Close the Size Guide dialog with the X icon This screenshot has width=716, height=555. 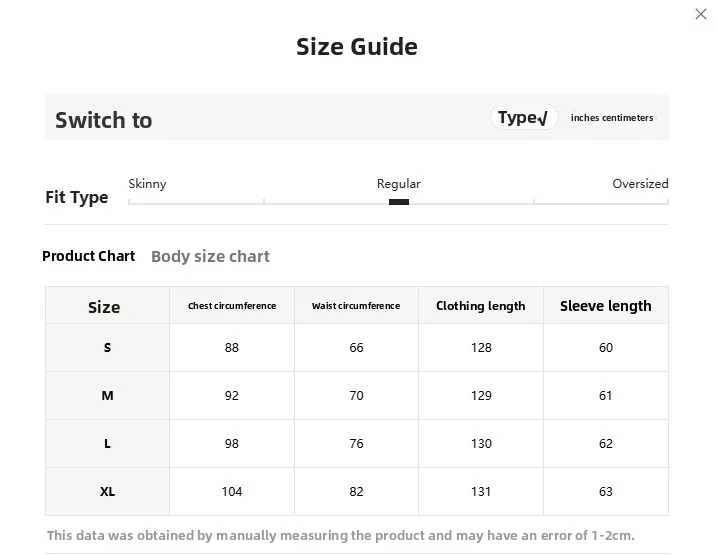(x=700, y=14)
